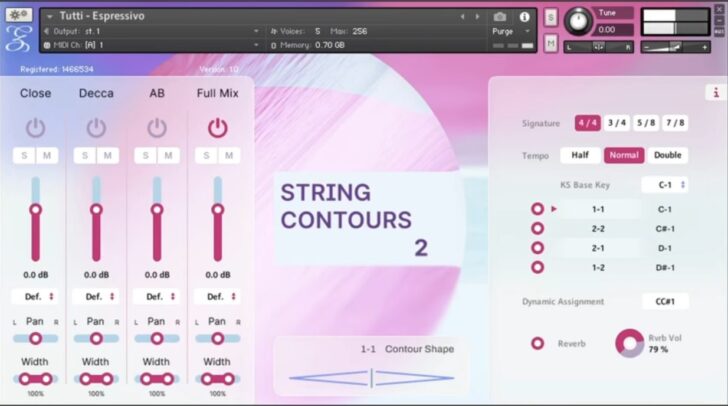The height and width of the screenshot is (406, 728).
Task: Set tempo to Half
Action: click(x=580, y=155)
